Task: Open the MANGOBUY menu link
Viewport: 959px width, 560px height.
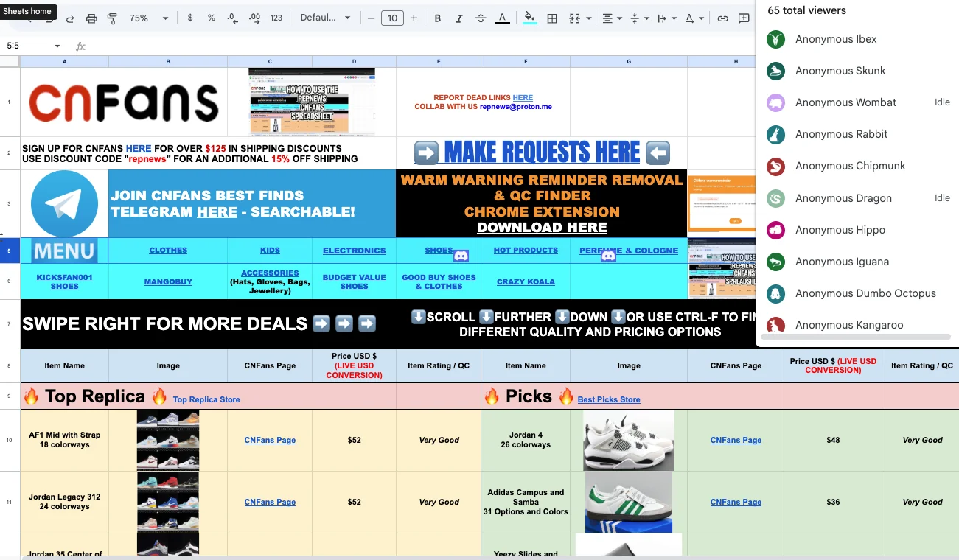Action: coord(168,281)
